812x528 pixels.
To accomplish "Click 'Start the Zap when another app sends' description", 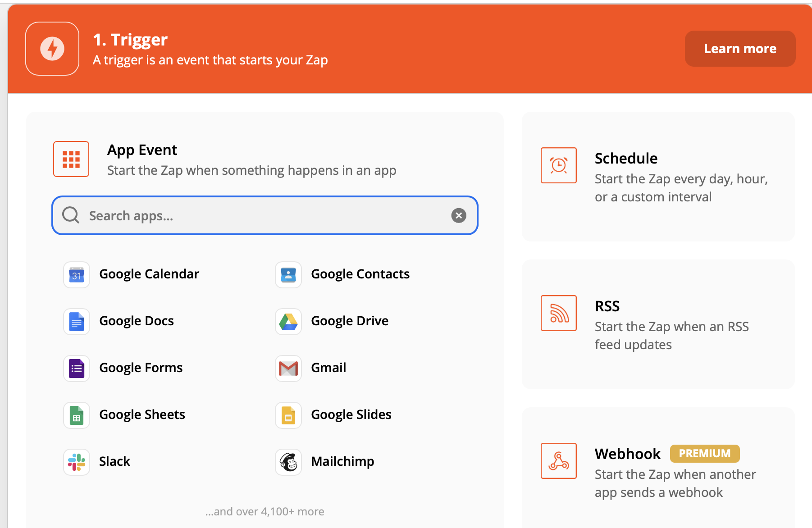I will point(675,483).
